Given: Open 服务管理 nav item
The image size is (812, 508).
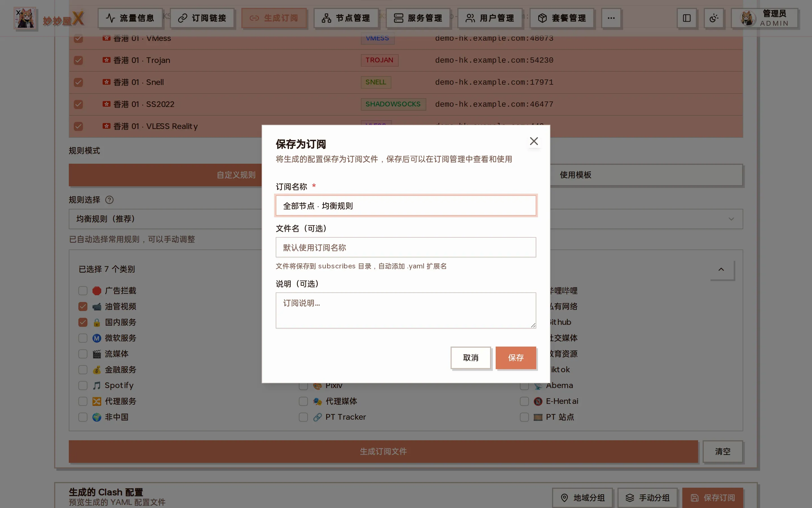Looking at the screenshot, I should click(418, 18).
